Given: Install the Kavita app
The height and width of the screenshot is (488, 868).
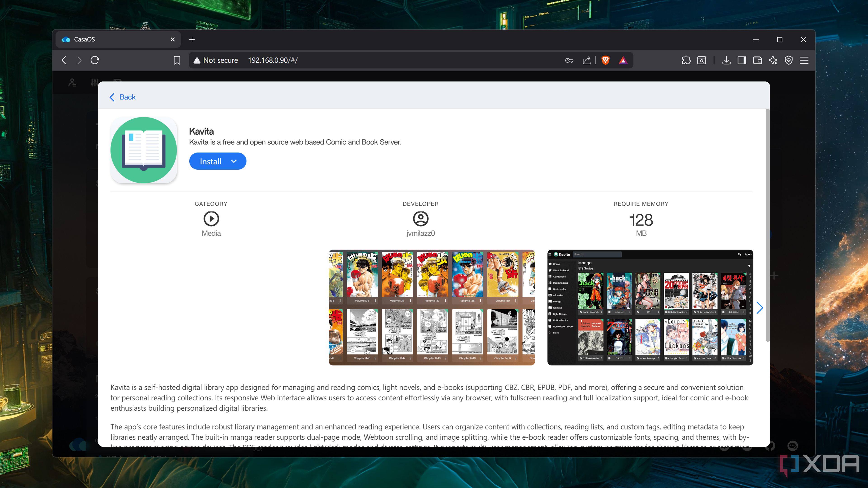Looking at the screenshot, I should (211, 161).
